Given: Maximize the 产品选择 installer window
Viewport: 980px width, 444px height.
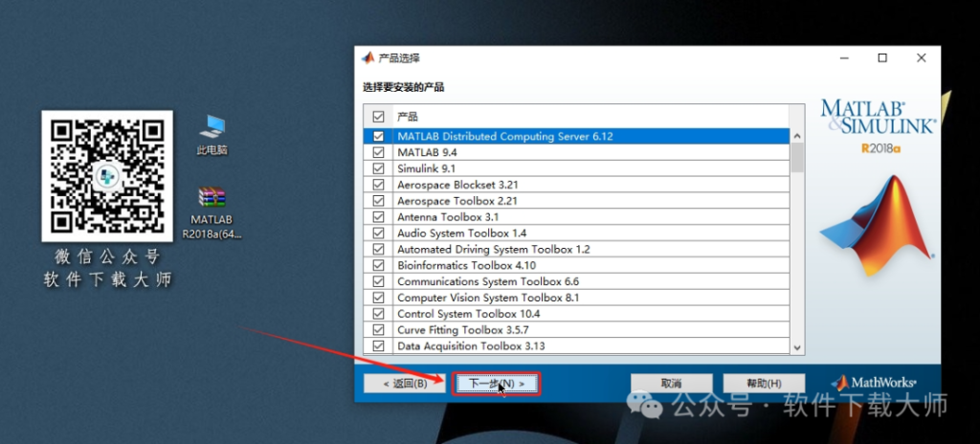Looking at the screenshot, I should pyautogui.click(x=882, y=58).
